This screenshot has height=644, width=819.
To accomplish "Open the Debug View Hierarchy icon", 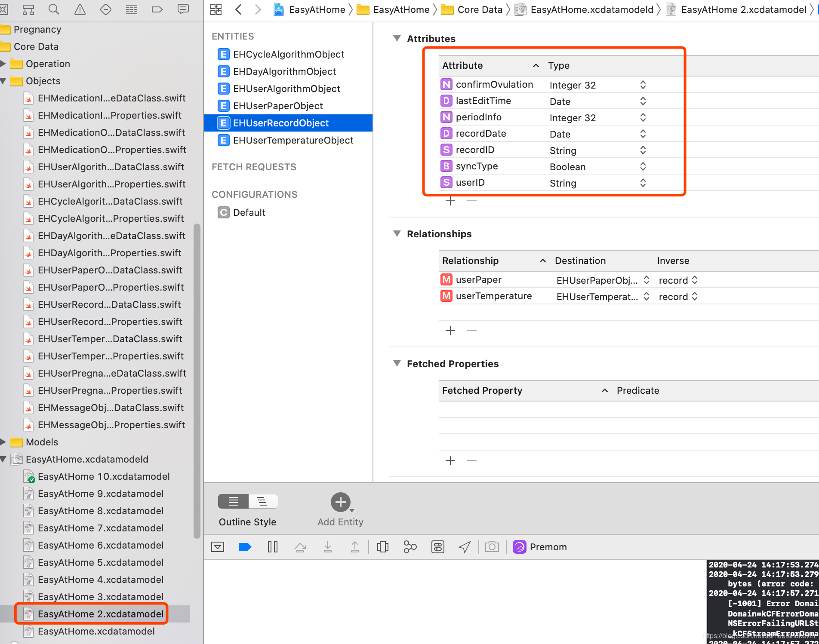I will click(383, 547).
